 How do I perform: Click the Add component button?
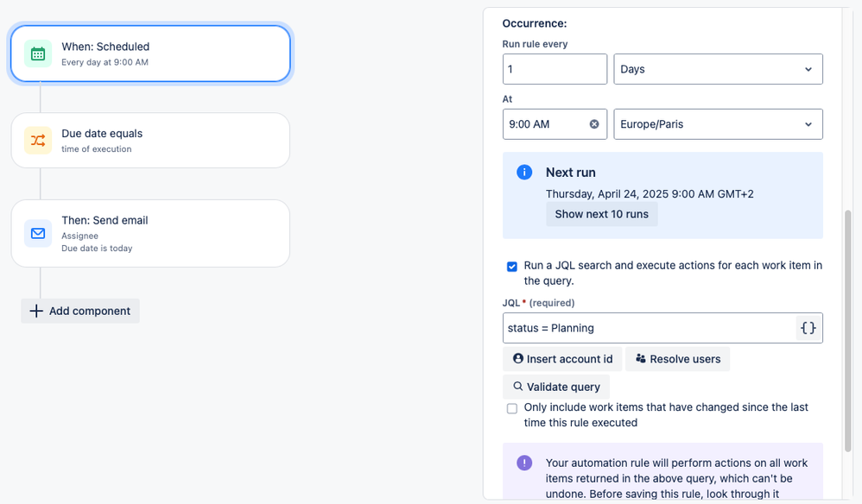79,311
